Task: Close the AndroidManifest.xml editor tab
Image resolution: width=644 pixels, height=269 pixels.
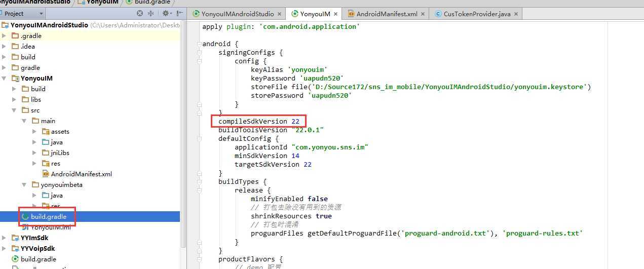Action: pyautogui.click(x=424, y=14)
